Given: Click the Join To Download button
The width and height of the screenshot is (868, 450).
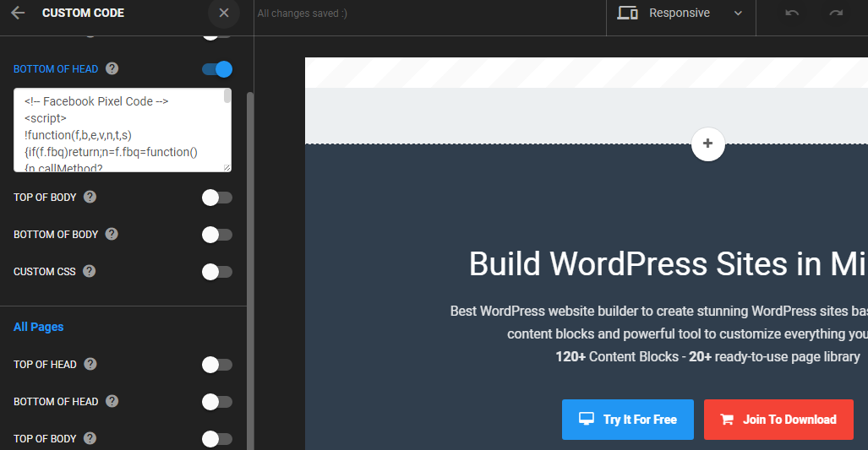Looking at the screenshot, I should (778, 420).
